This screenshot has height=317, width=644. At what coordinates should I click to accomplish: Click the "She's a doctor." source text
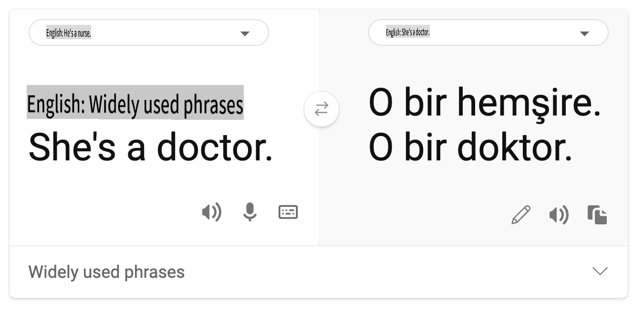click(x=151, y=147)
